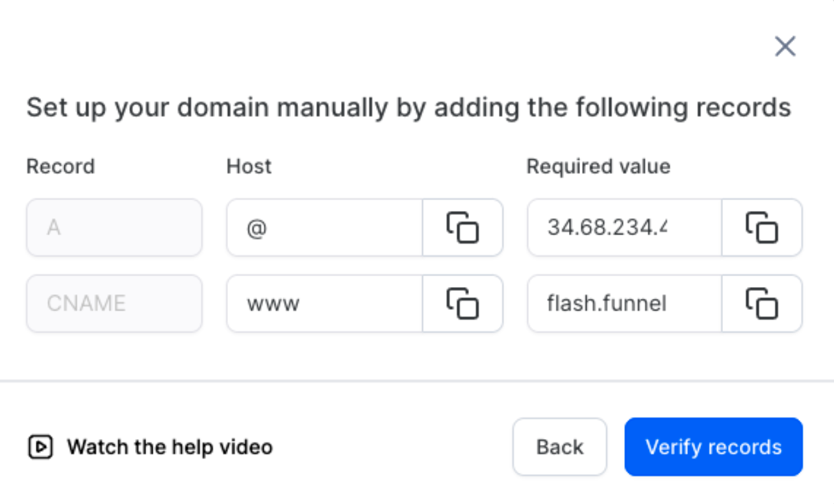Close the domain setup dialog
This screenshot has height=504, width=834.
pyautogui.click(x=785, y=46)
